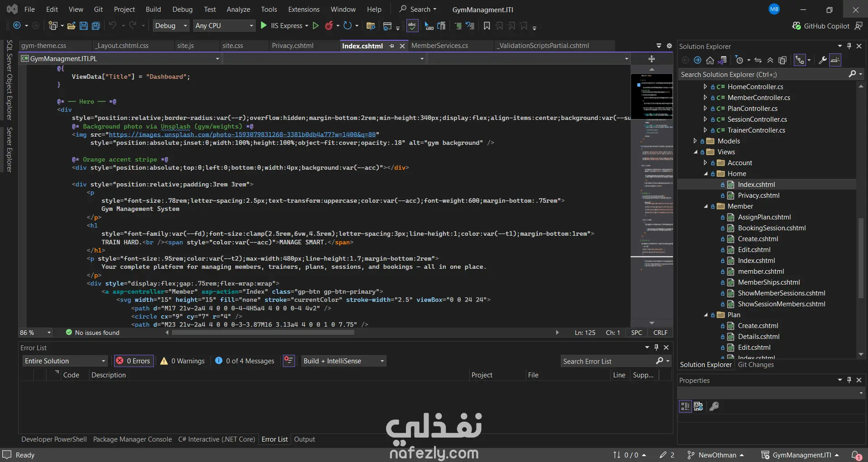Open GitHub Copilot button

point(821,26)
